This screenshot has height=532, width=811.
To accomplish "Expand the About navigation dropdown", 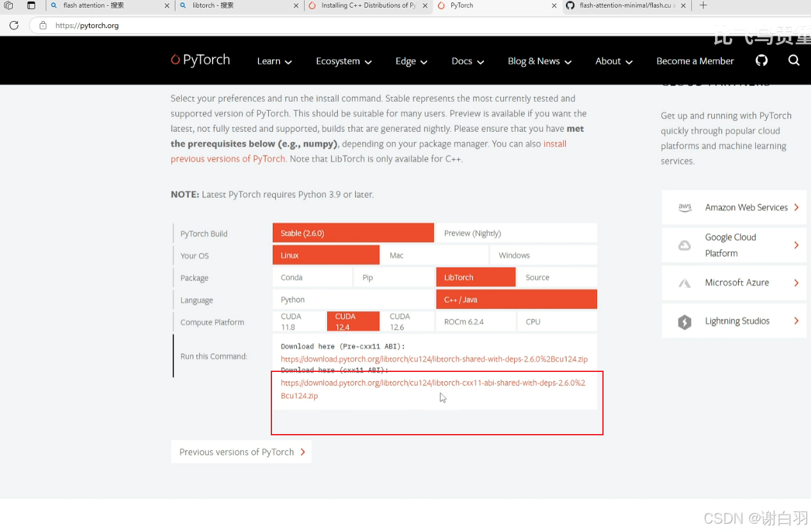I will tap(614, 61).
